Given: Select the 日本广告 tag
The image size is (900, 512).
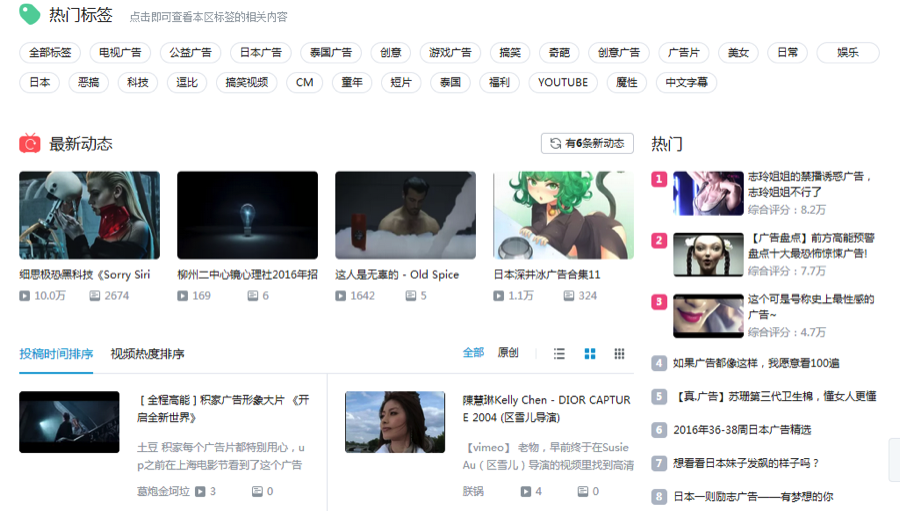Looking at the screenshot, I should 261,52.
